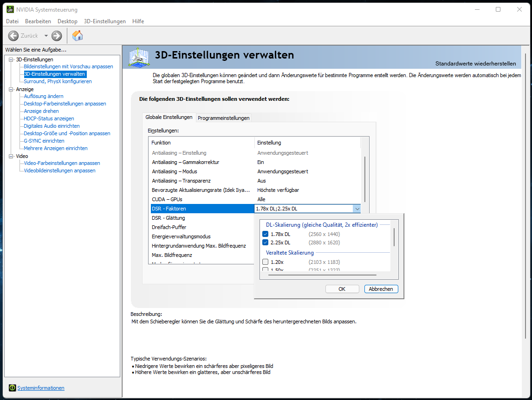Select Max. Bildfrequenz row
Viewport: 532px width, 400px height.
pos(202,255)
